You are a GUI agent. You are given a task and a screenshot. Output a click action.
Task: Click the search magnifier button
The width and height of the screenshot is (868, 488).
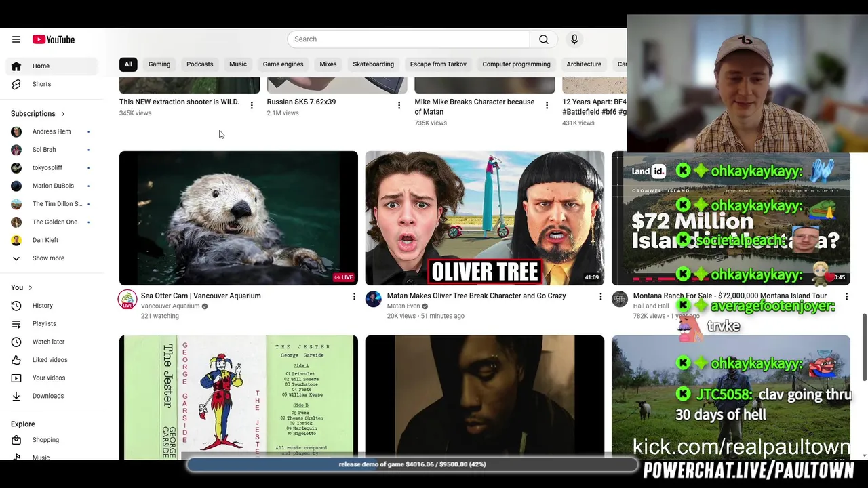click(x=544, y=39)
